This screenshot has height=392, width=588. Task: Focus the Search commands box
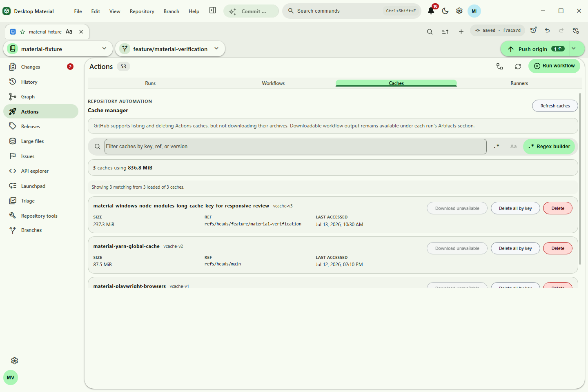coord(352,11)
